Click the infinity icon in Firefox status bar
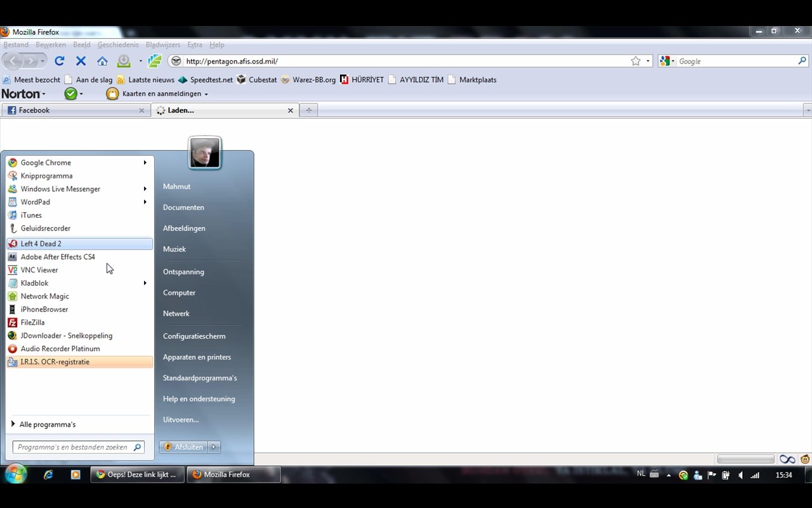The width and height of the screenshot is (812, 508). tap(787, 459)
